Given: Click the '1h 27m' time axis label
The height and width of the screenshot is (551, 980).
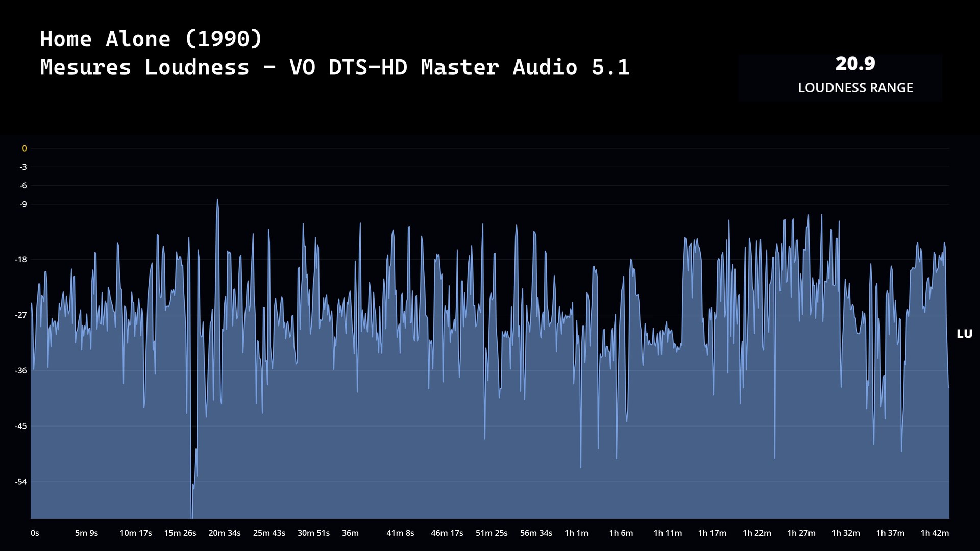Looking at the screenshot, I should coord(801,533).
